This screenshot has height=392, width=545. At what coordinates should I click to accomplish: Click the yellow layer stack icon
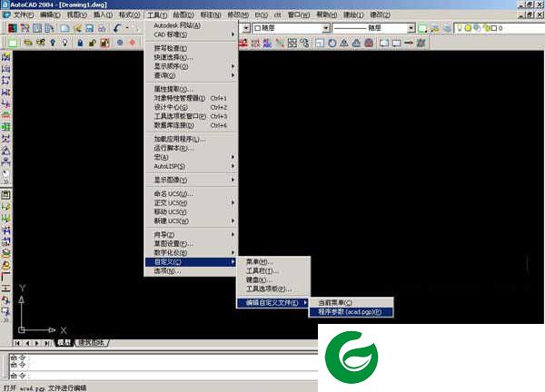pos(28,43)
